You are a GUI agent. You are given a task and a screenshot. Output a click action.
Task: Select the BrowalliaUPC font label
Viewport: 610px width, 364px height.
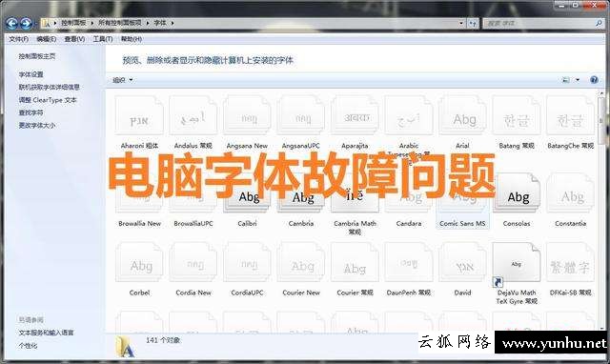pyautogui.click(x=193, y=224)
